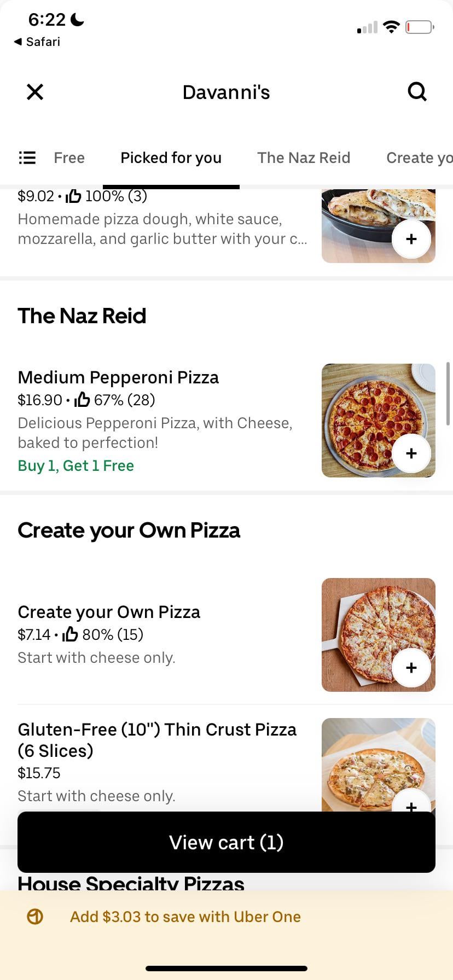
Task: Add Create your Own Pizza with plus icon
Action: [x=411, y=668]
